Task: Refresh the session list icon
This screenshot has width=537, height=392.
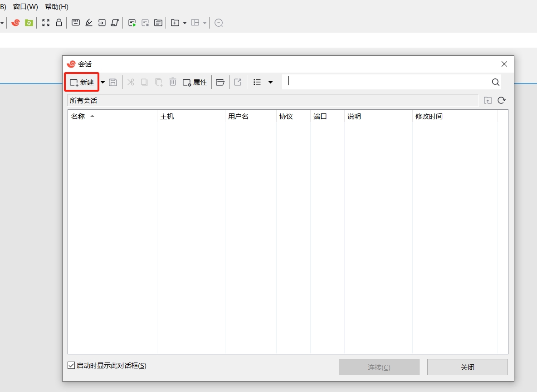Action: [502, 100]
